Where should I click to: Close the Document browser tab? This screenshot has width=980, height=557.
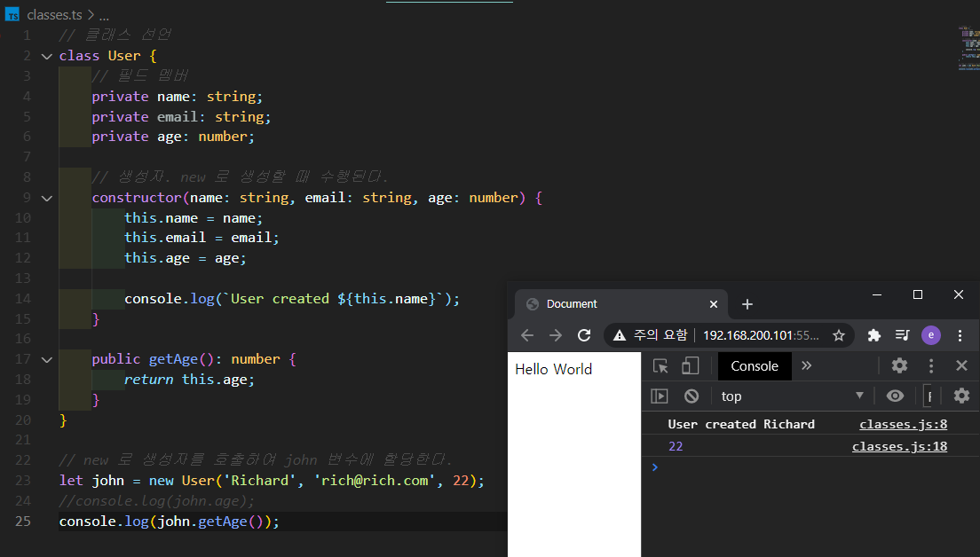point(713,304)
